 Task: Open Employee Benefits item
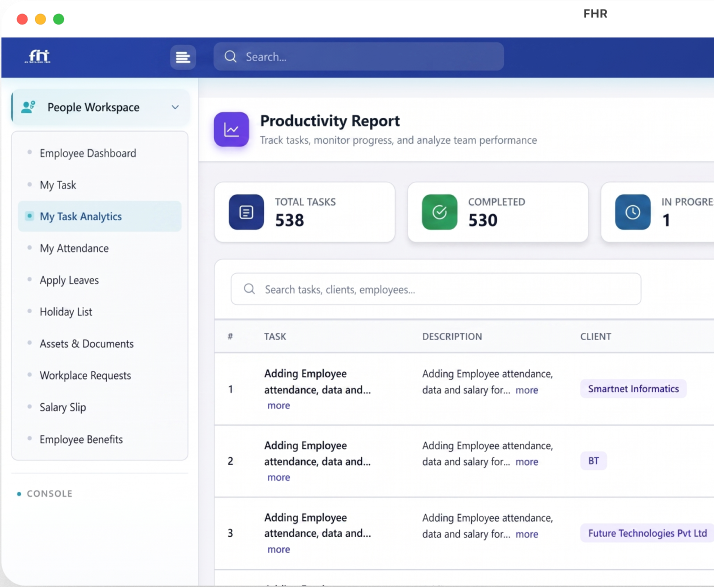pos(81,439)
